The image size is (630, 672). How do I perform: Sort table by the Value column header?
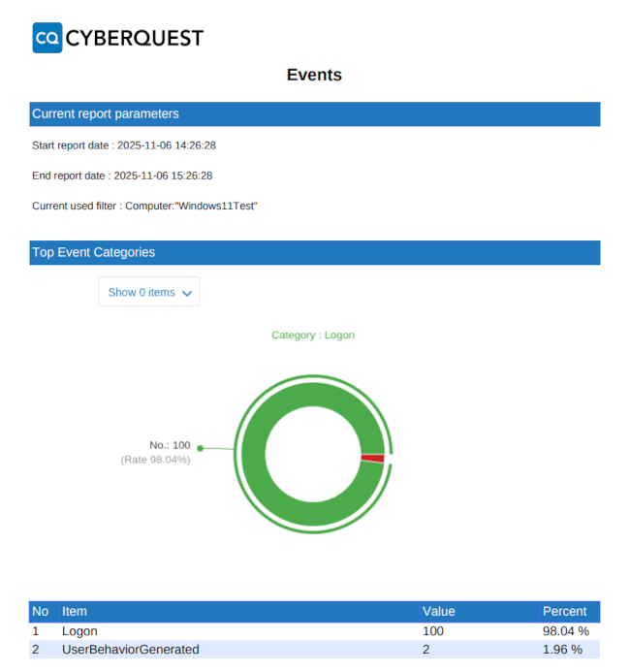(x=439, y=612)
